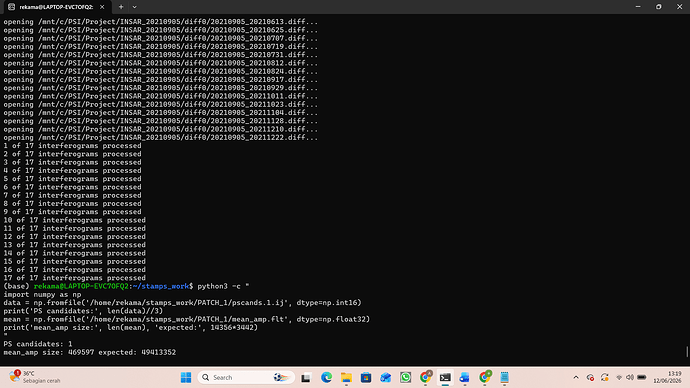Click the prompt path '~/stamps_work'
This screenshot has width=690, height=388.
point(161,286)
